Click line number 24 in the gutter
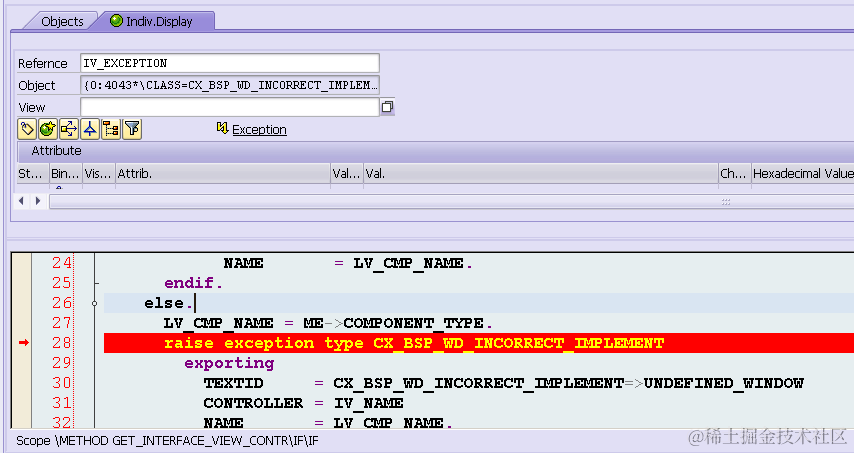The image size is (854, 453). (x=62, y=263)
